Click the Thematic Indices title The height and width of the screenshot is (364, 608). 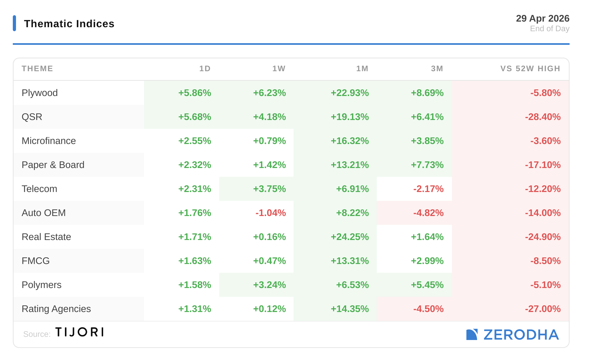[69, 24]
